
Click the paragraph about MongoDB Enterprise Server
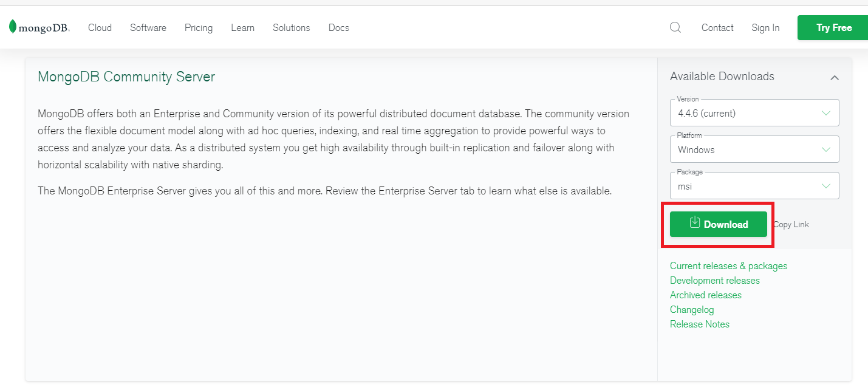pyautogui.click(x=324, y=191)
